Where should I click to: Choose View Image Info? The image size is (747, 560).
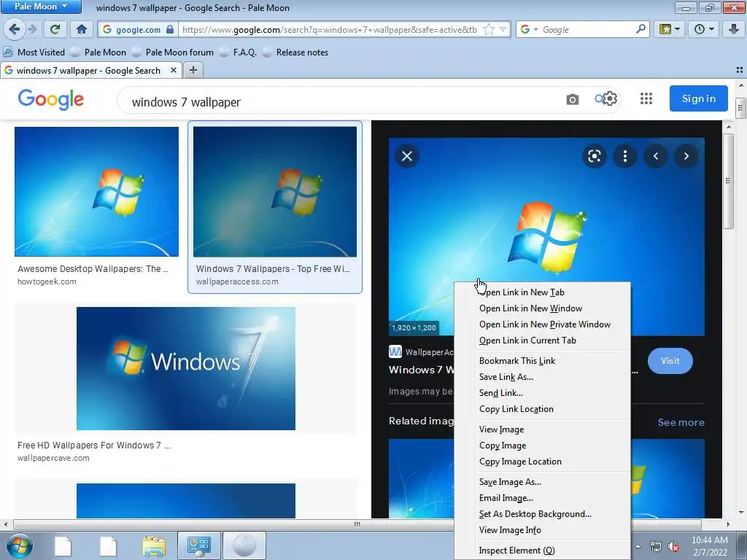coord(542,530)
